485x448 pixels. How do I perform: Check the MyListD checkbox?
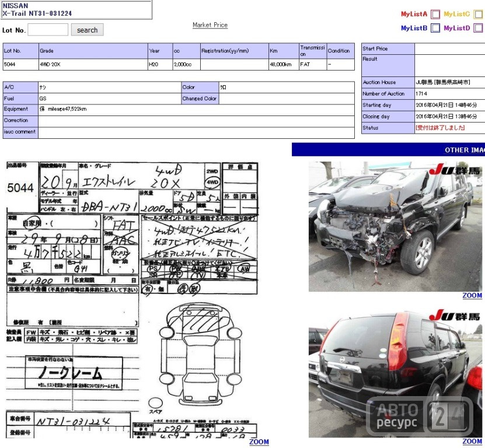478,28
